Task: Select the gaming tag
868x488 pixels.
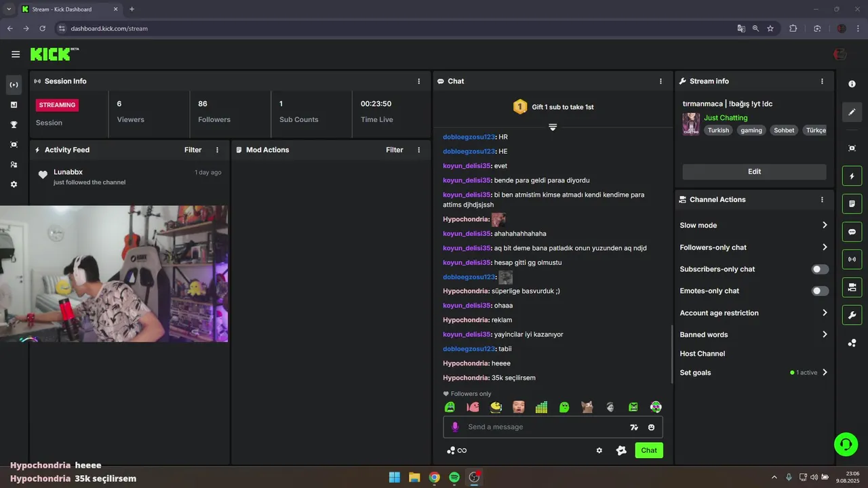Action: tap(751, 130)
